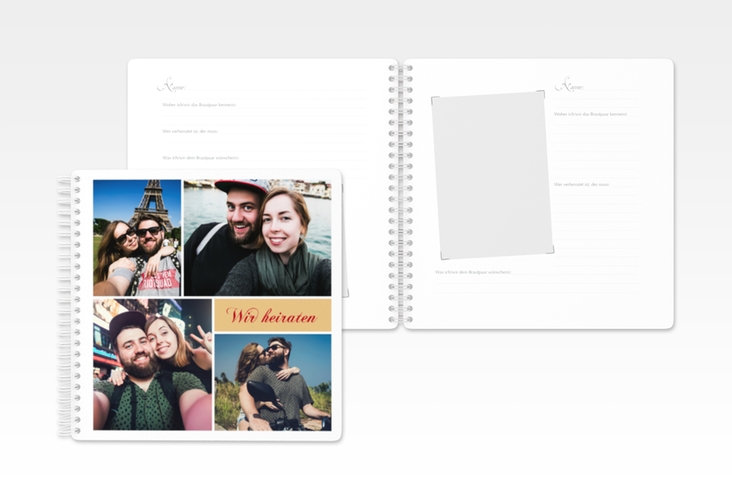Select the motorcycle couple photo
Image resolution: width=732 pixels, height=500 pixels.
[x=273, y=382]
